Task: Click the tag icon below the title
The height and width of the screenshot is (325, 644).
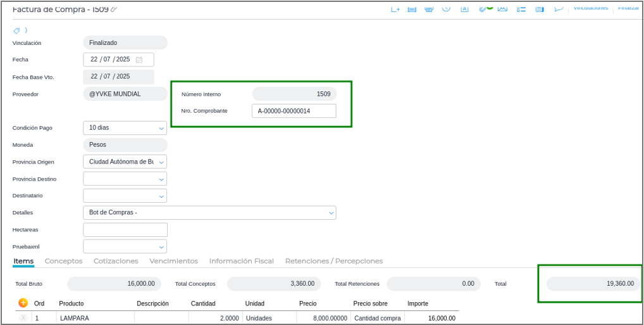Action: pos(16,30)
